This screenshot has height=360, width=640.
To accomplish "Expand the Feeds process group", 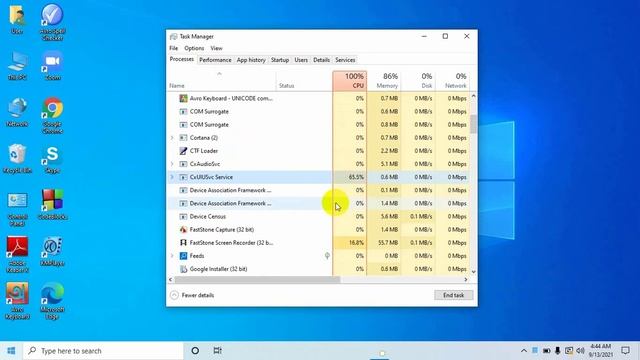I will click(172, 256).
